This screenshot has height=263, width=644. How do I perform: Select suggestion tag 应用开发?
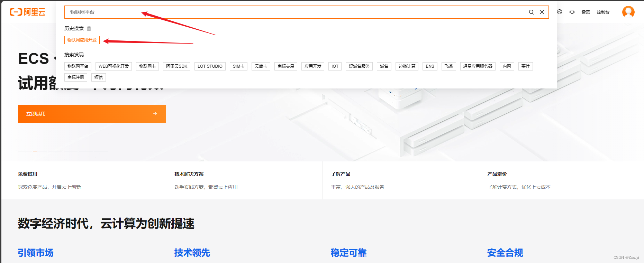click(313, 66)
